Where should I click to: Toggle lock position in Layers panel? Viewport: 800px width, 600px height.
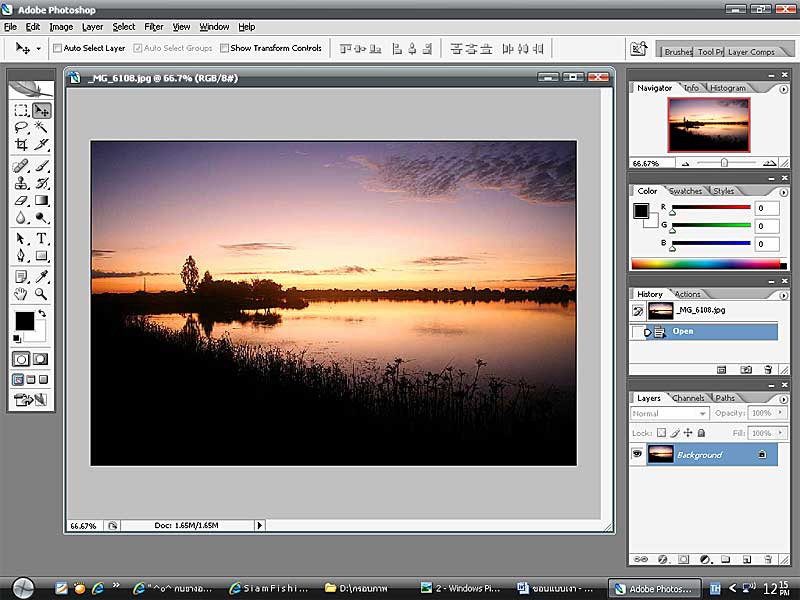[688, 433]
